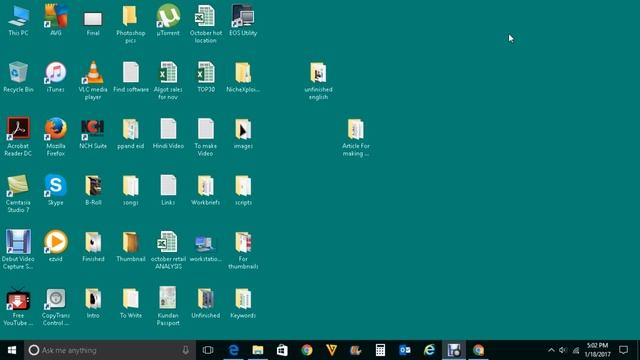Open the Windows Start menu
The height and width of the screenshot is (360, 640).
[x=12, y=350]
